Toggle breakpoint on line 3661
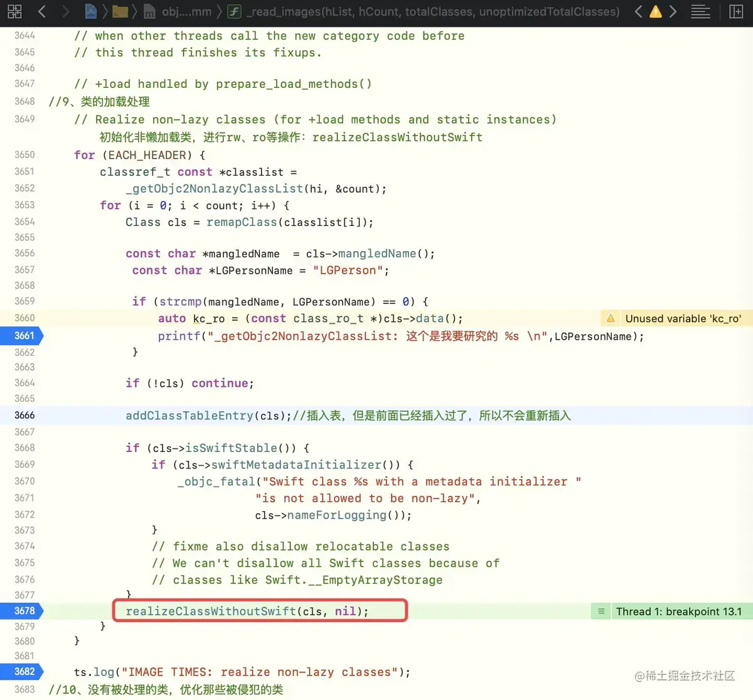753x700 pixels. (22, 335)
